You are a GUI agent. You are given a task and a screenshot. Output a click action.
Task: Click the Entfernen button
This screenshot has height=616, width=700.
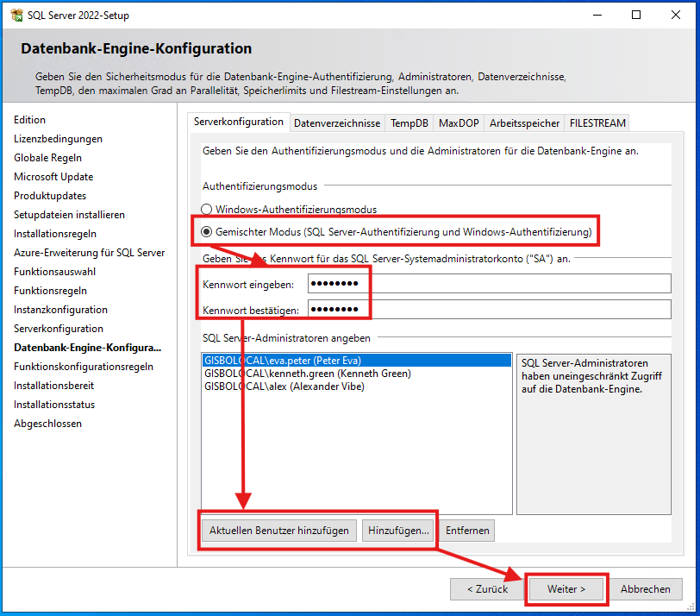coord(467,530)
